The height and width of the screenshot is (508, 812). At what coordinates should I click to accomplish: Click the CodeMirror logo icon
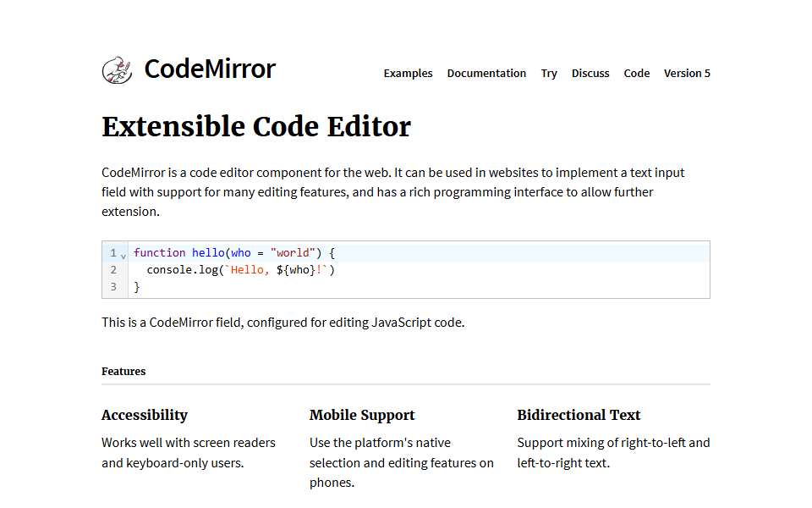click(117, 70)
